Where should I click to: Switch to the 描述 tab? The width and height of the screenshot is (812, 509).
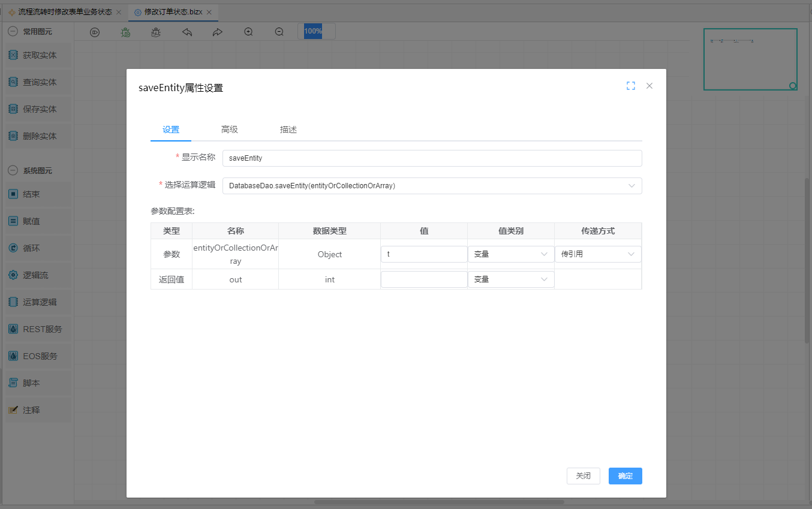click(x=288, y=129)
